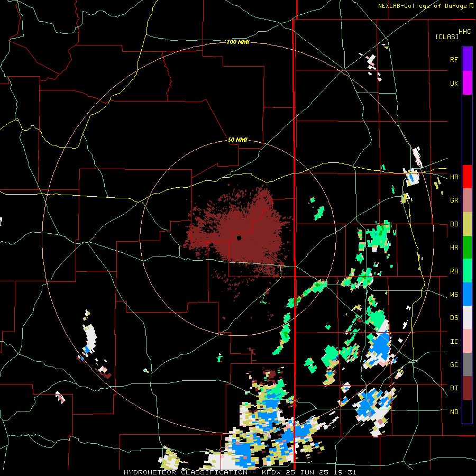Click the HR dark green legend swatch
This screenshot has height=476, width=476.
pyautogui.click(x=467, y=248)
